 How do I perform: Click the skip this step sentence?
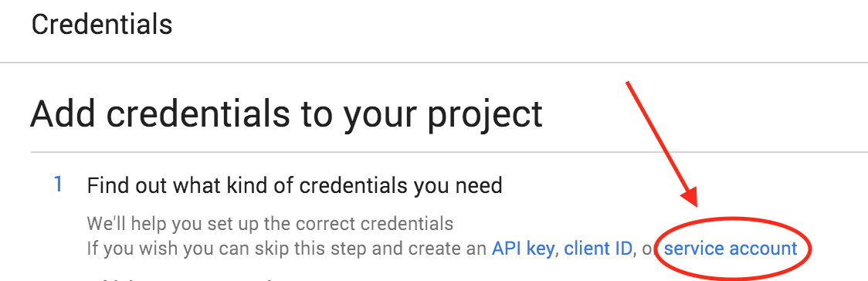(x=442, y=249)
